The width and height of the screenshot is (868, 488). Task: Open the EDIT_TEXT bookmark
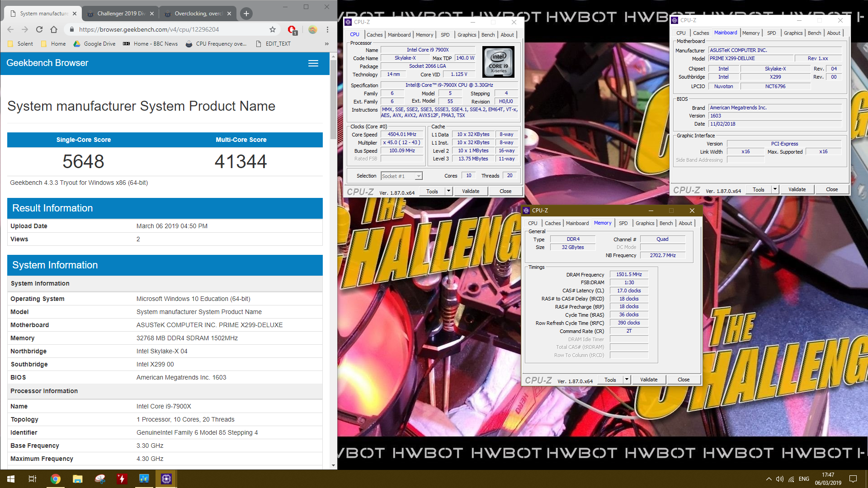coord(273,44)
